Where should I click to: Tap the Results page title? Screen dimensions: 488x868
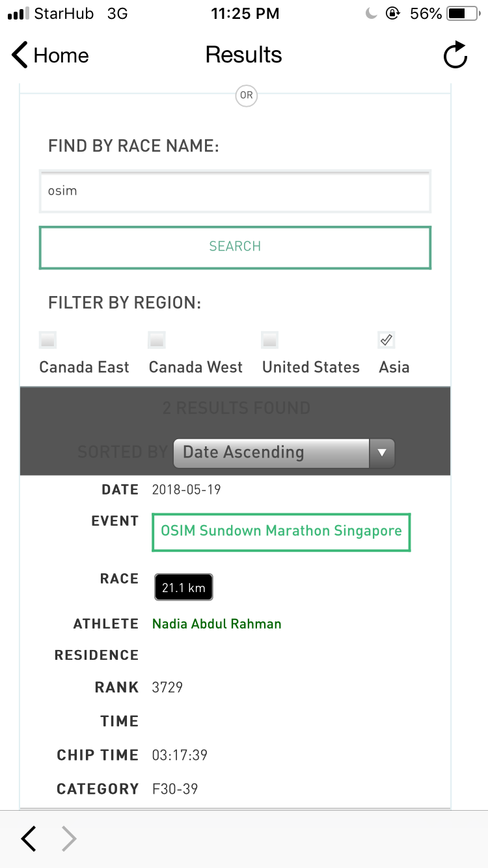(x=244, y=55)
